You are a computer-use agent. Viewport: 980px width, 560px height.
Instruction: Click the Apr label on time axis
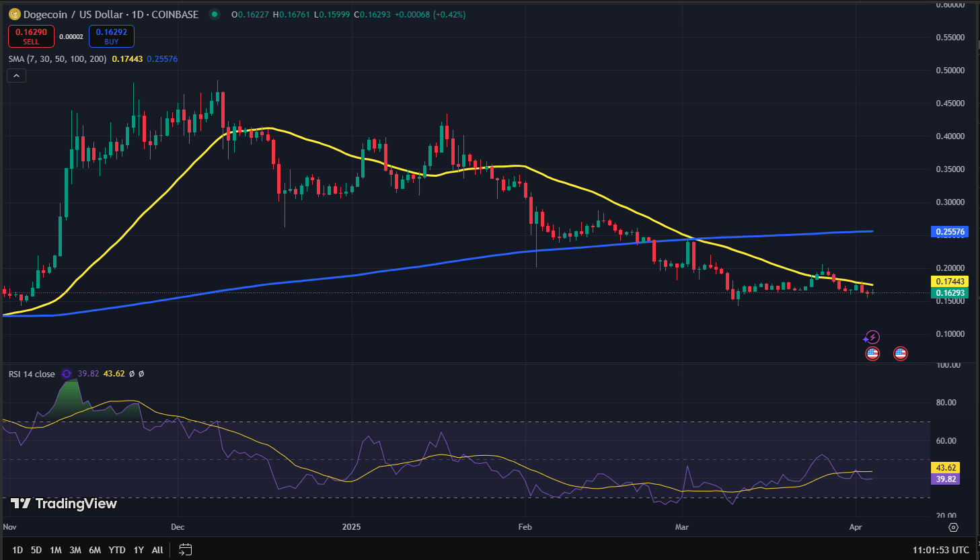coord(856,527)
